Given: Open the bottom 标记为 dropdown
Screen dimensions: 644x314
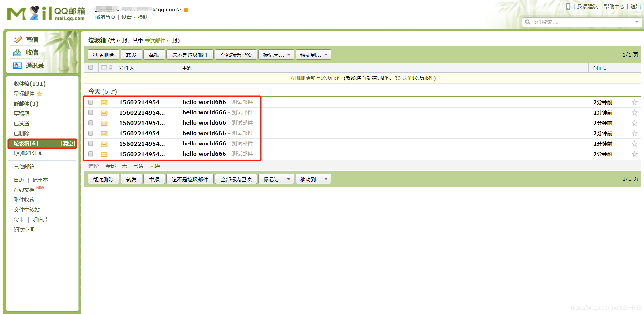Looking at the screenshot, I should (x=276, y=179).
